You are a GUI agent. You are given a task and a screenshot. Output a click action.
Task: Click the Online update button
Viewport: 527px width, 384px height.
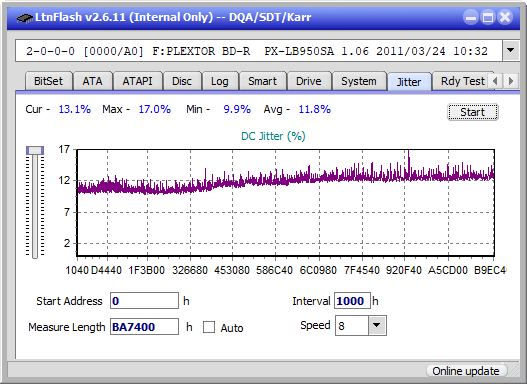click(x=465, y=371)
